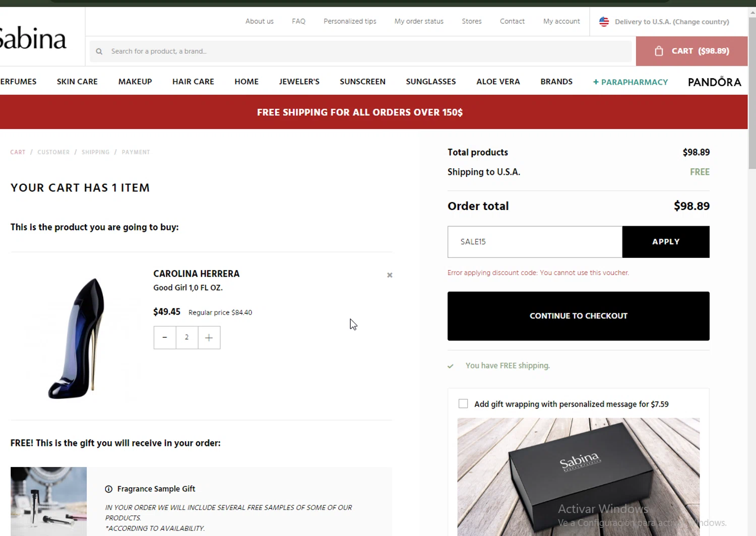Image resolution: width=756 pixels, height=536 pixels.
Task: Click the Shipping breadcrumb step
Action: pyautogui.click(x=95, y=152)
